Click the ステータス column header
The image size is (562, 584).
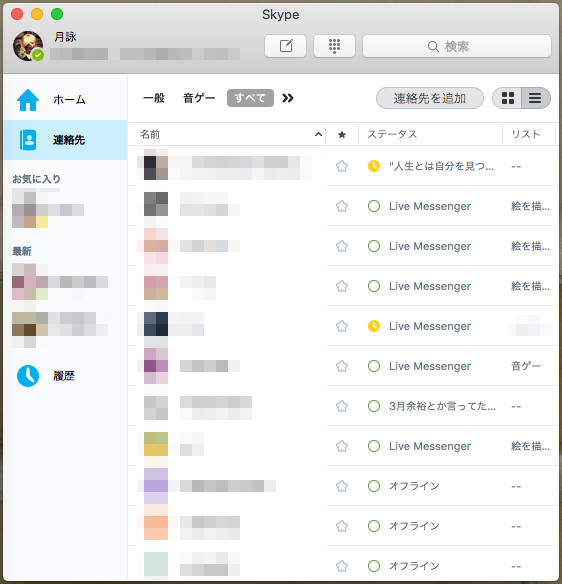(392, 134)
